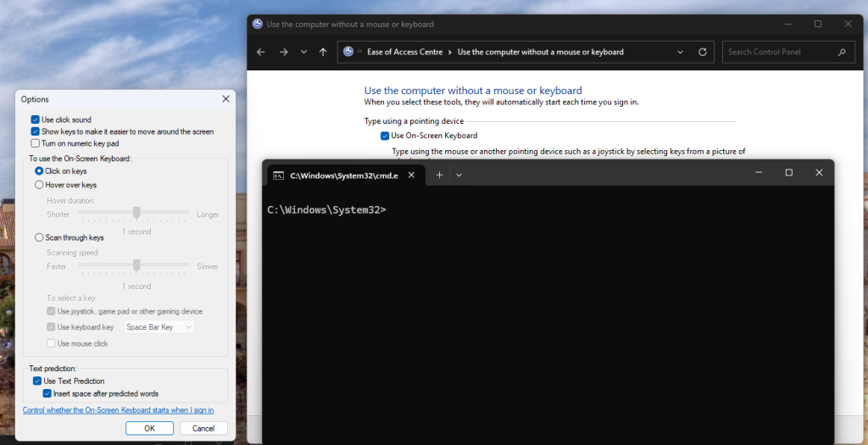This screenshot has height=445, width=868.
Task: Open the Space Bar Key dropdown
Action: (159, 327)
